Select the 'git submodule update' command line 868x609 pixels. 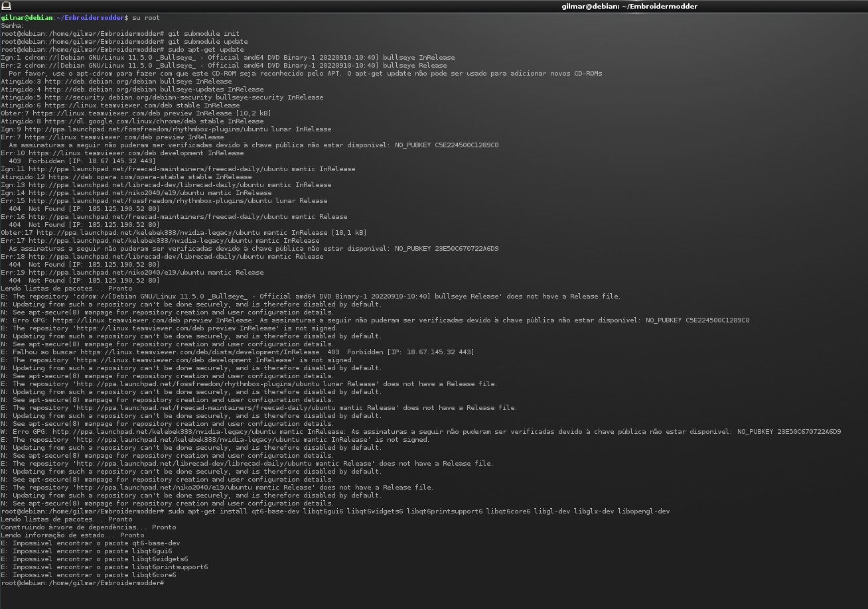point(124,42)
